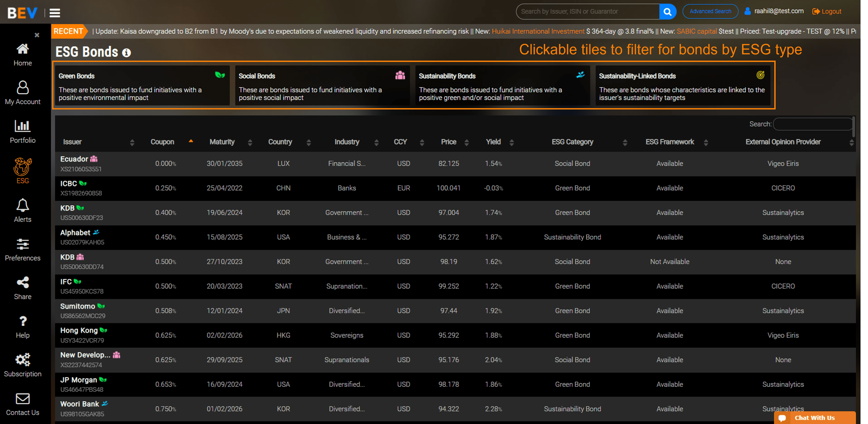The height and width of the screenshot is (424, 868).
Task: Open Contact Us envelope icon
Action: [23, 399]
